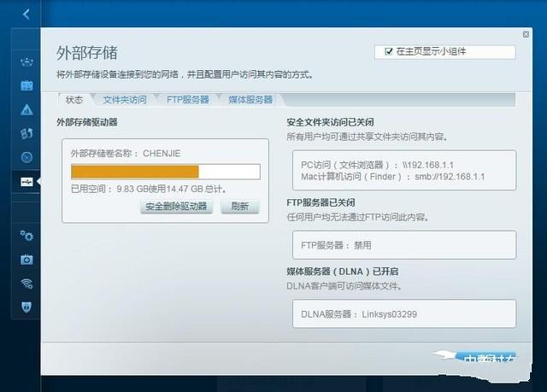Click the 刷新 button

(240, 207)
